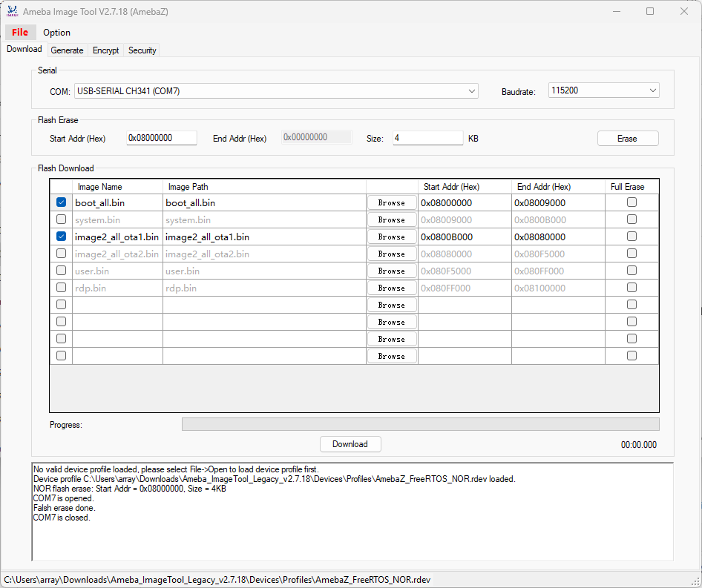Switch to the Security tab
The image size is (702, 588).
[x=142, y=50]
